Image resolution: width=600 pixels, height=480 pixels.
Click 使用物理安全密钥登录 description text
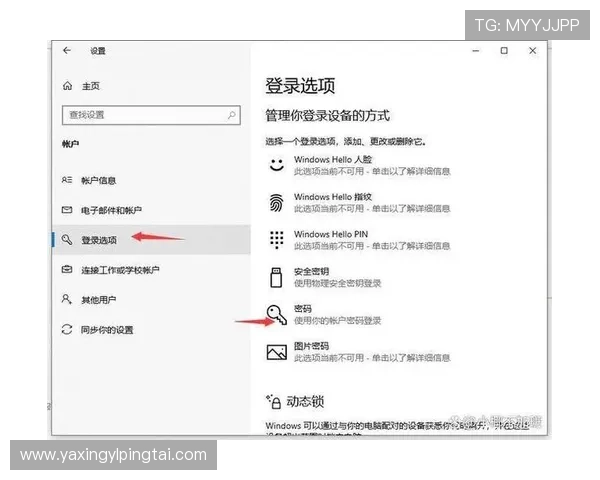(x=338, y=283)
